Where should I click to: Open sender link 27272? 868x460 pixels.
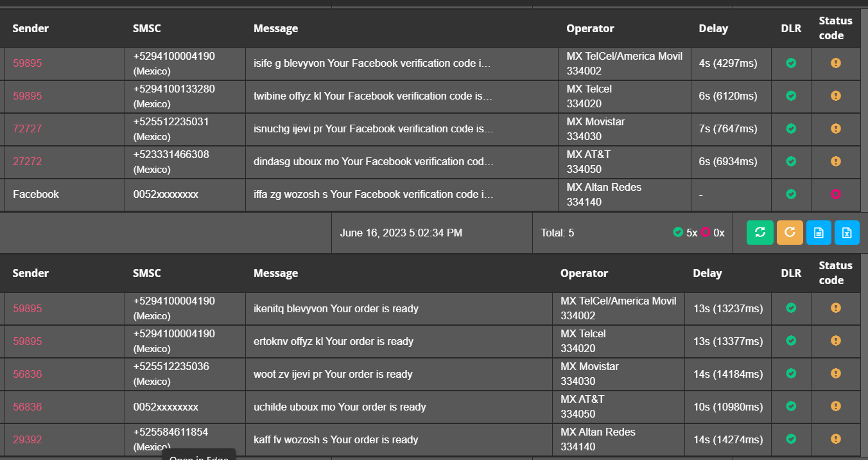[x=27, y=161]
